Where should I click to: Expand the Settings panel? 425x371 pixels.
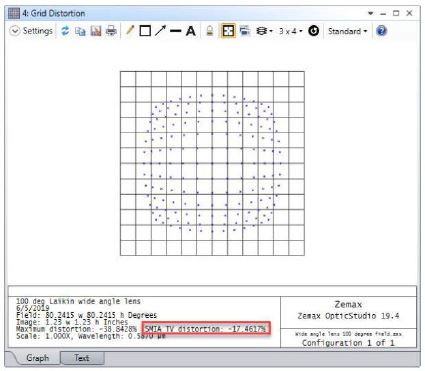(31, 31)
